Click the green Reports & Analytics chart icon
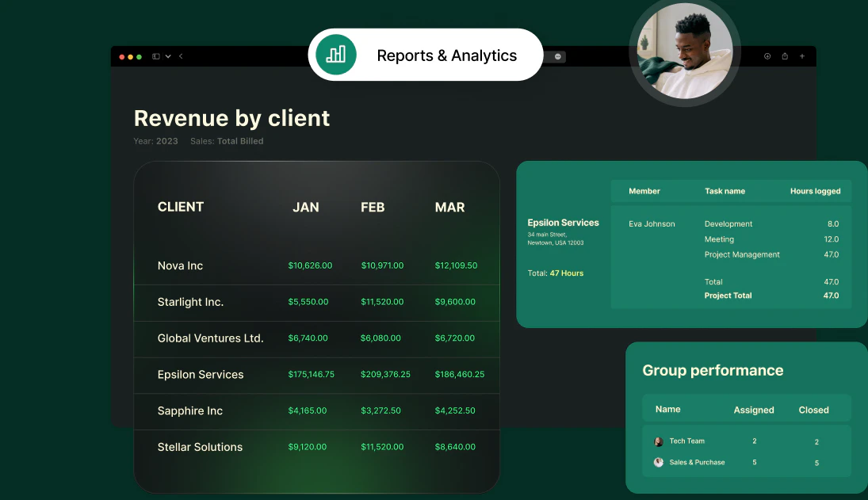 (x=335, y=55)
